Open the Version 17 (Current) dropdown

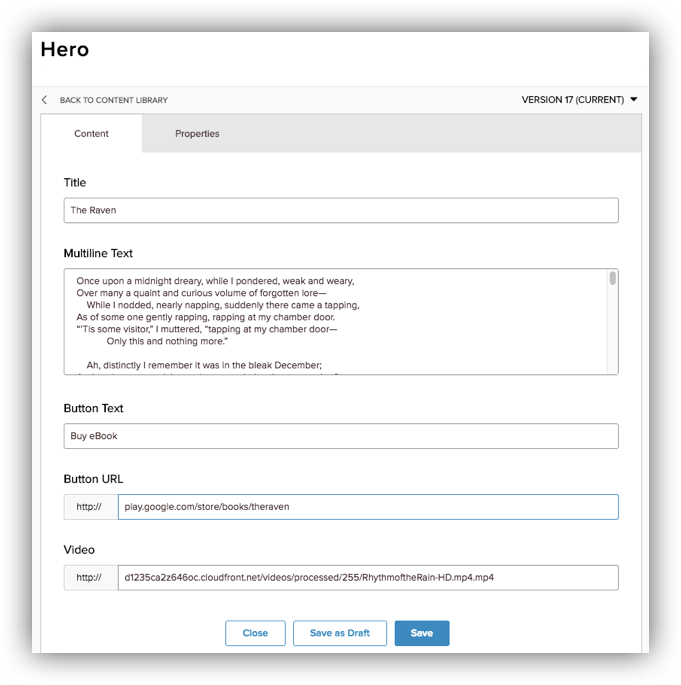pyautogui.click(x=573, y=100)
